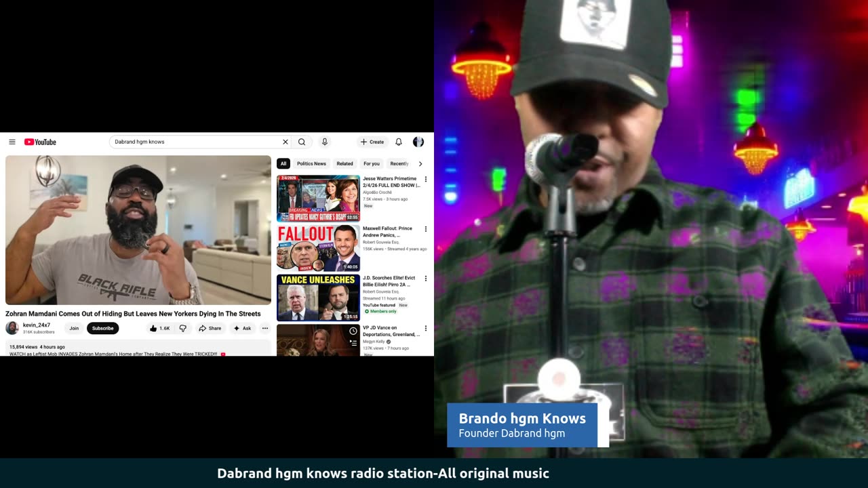This screenshot has width=868, height=488.
Task: Open the Ask AI button
Action: (x=242, y=328)
